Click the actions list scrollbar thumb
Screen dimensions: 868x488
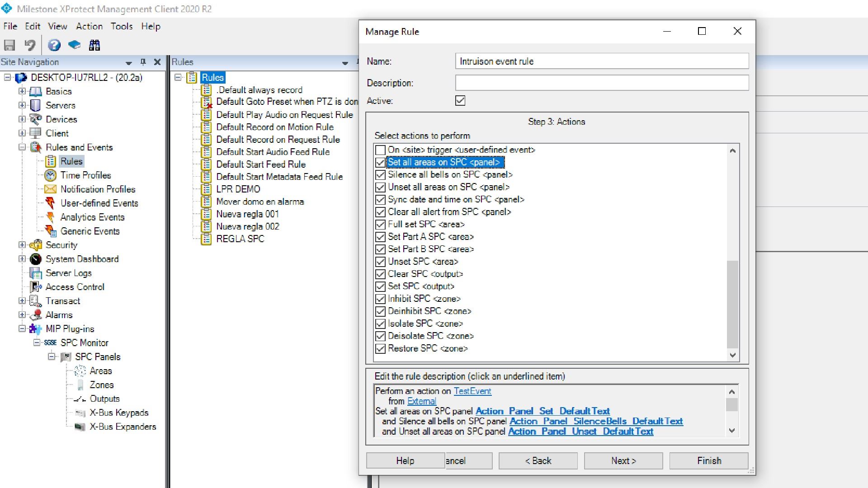coord(732,305)
